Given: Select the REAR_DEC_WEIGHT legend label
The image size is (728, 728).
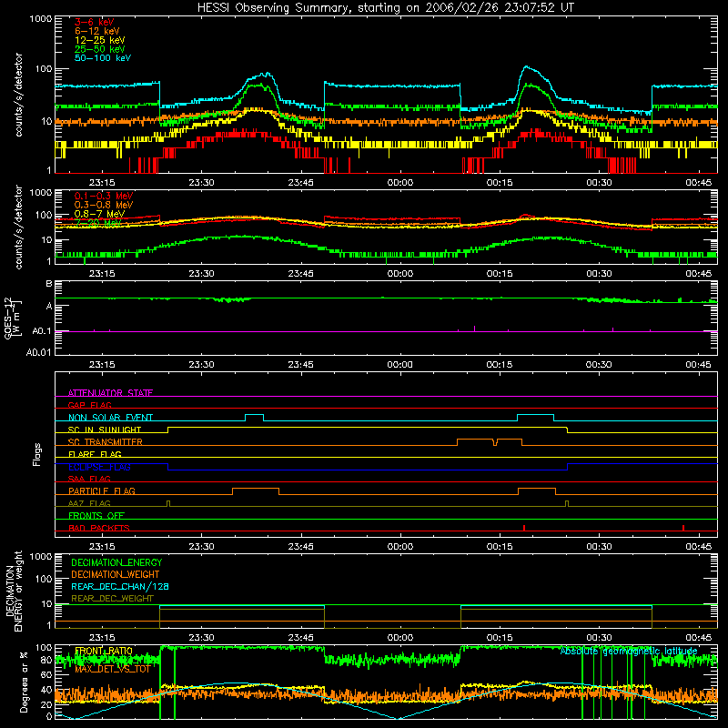Looking at the screenshot, I should 112,599.
